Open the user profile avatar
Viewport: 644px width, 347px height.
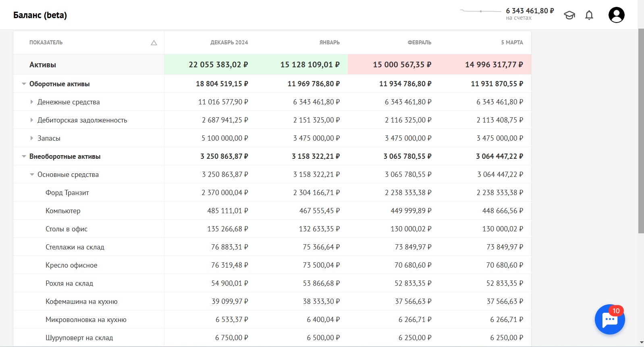(616, 15)
